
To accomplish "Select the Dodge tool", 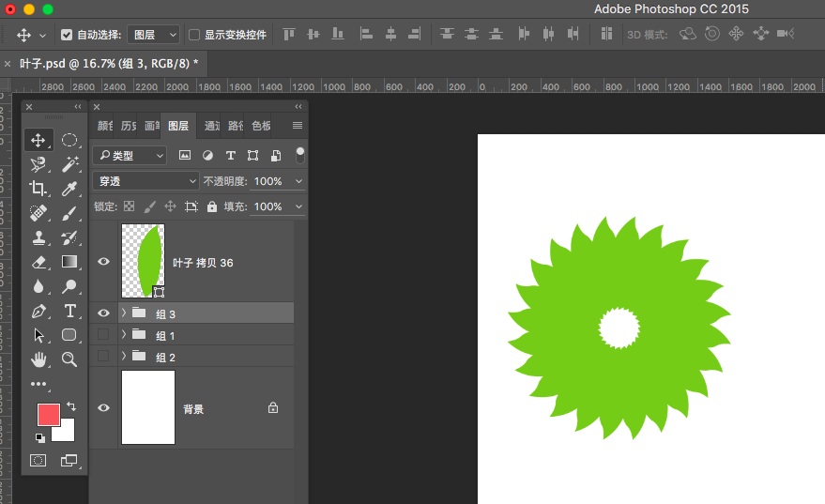I will point(69,286).
